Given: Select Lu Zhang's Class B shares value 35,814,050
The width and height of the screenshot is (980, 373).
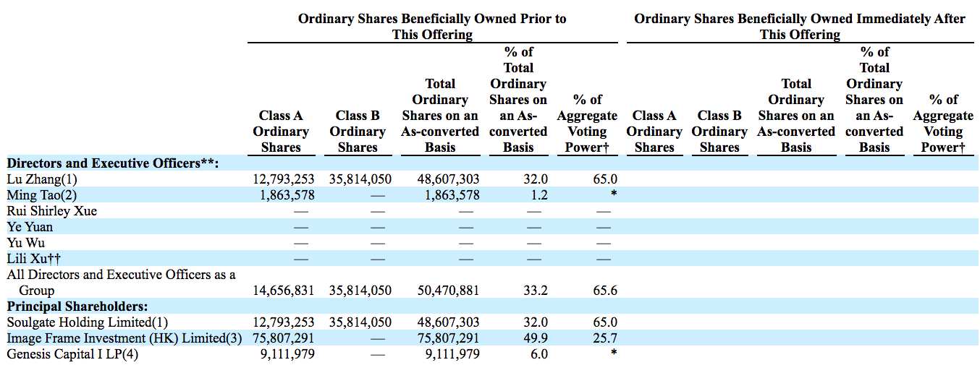Looking at the screenshot, I should point(360,179).
